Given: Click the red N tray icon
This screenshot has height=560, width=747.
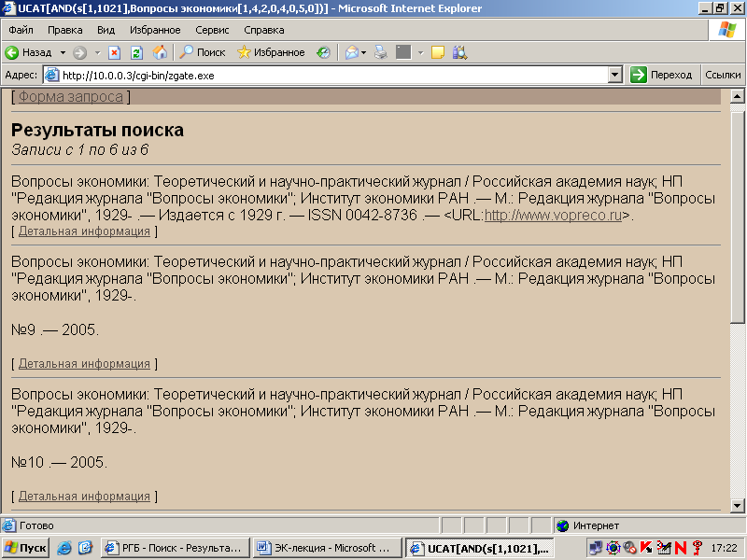Looking at the screenshot, I should [681, 548].
